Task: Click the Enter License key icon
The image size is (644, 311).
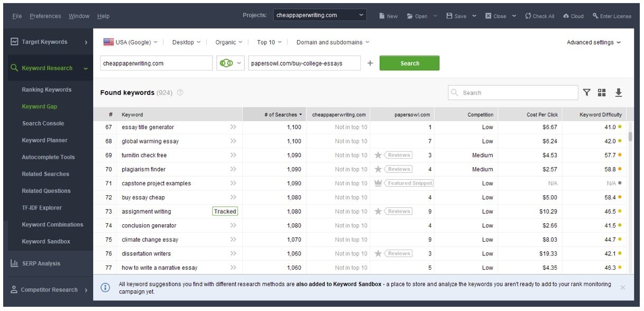Action: (x=595, y=16)
